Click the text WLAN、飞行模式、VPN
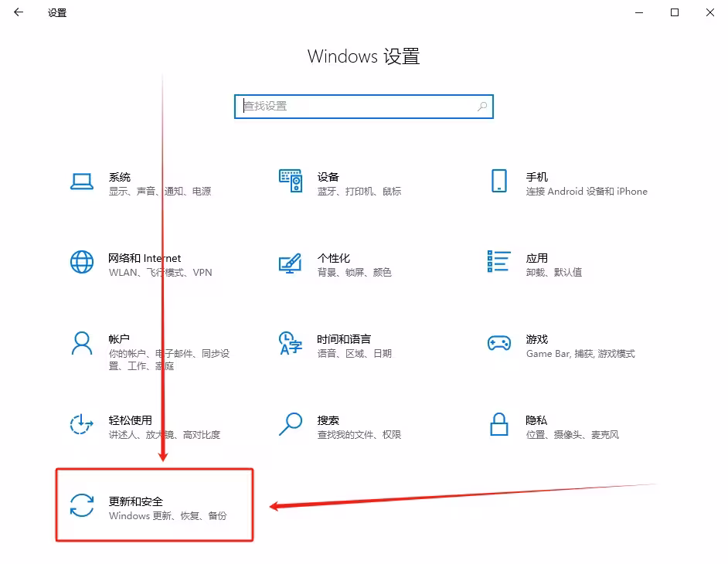 160,273
